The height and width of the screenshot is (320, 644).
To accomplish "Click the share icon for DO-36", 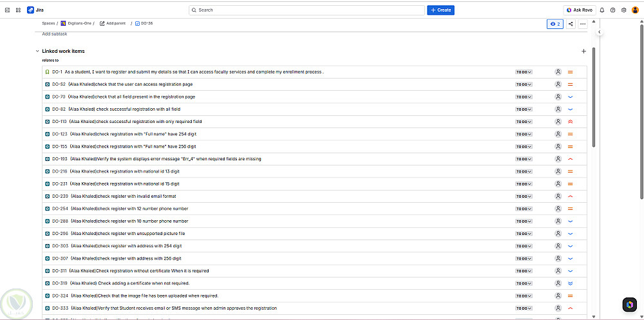I will (571, 24).
